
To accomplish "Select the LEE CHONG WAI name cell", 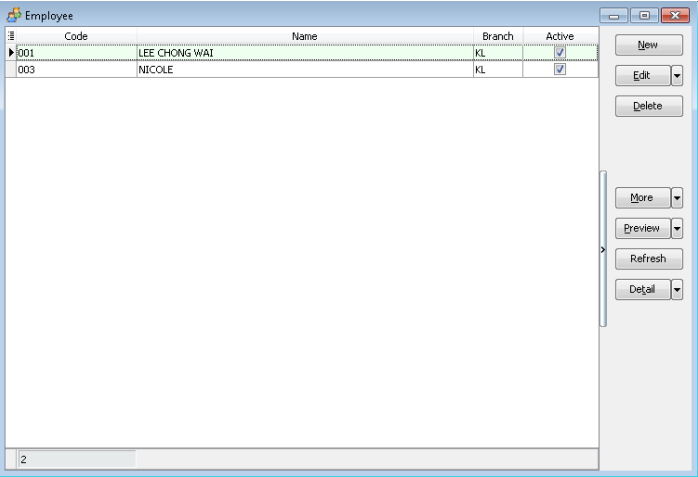I will pos(305,53).
